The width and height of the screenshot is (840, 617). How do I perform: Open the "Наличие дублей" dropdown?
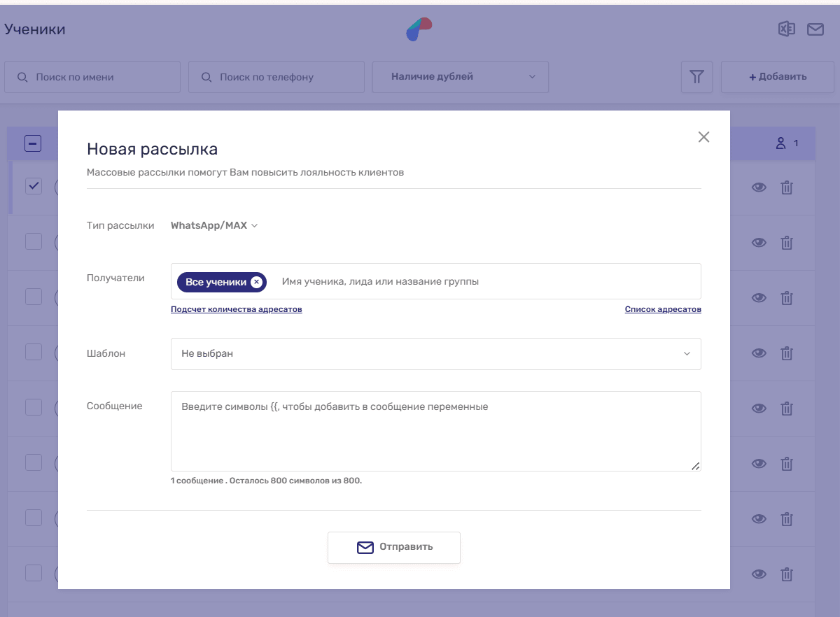[x=461, y=77]
